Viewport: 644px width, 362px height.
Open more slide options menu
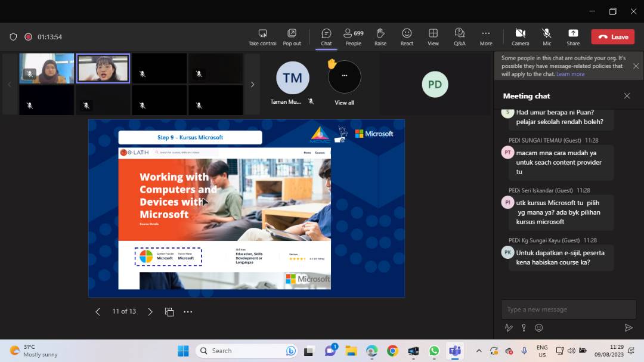pyautogui.click(x=188, y=312)
